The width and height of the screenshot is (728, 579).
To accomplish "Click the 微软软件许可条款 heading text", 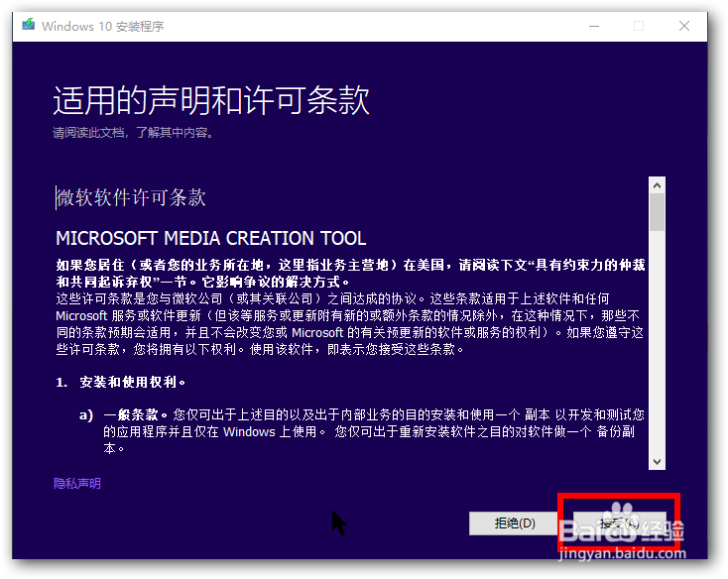I will coord(131,197).
